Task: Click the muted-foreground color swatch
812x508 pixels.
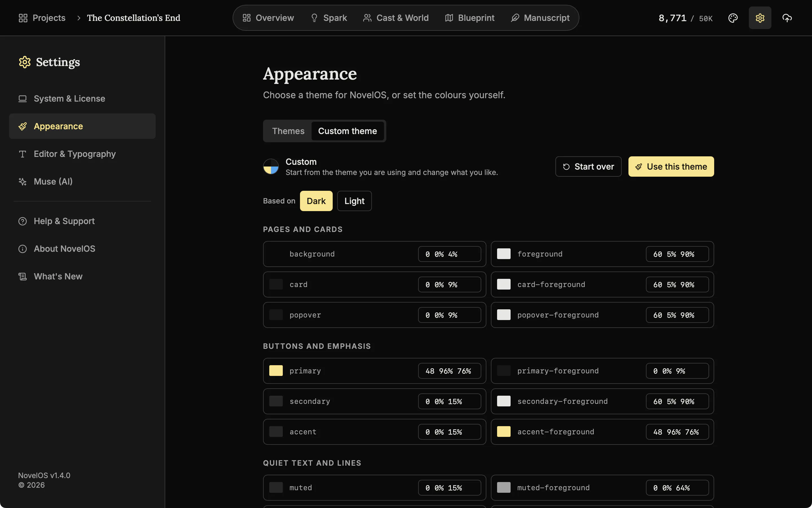Action: point(504,487)
